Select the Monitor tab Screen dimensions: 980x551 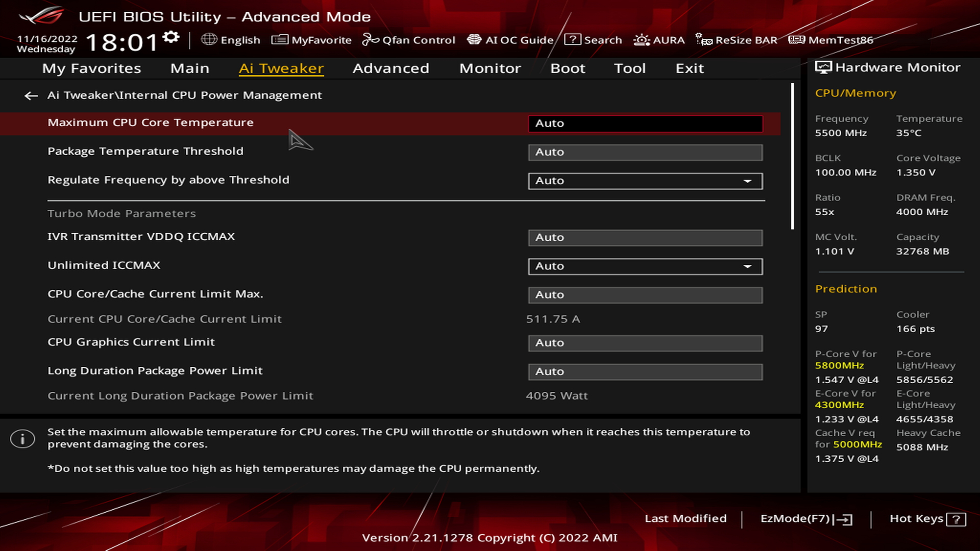tap(491, 68)
